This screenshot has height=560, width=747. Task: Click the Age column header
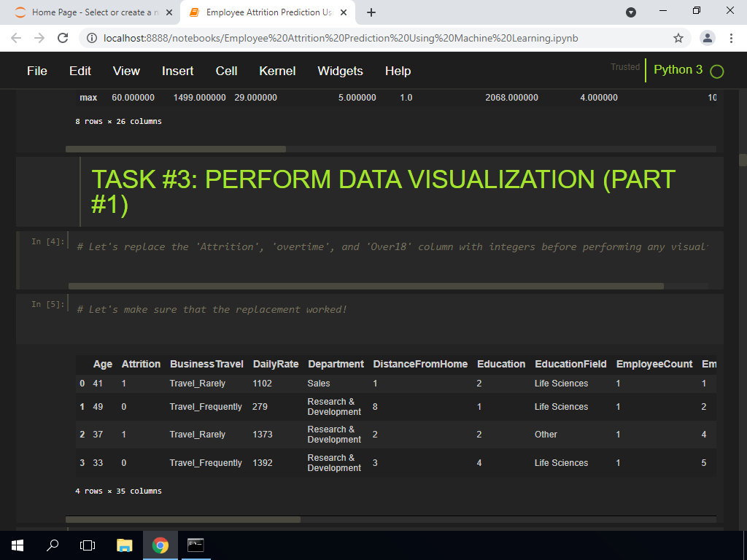pyautogui.click(x=102, y=365)
